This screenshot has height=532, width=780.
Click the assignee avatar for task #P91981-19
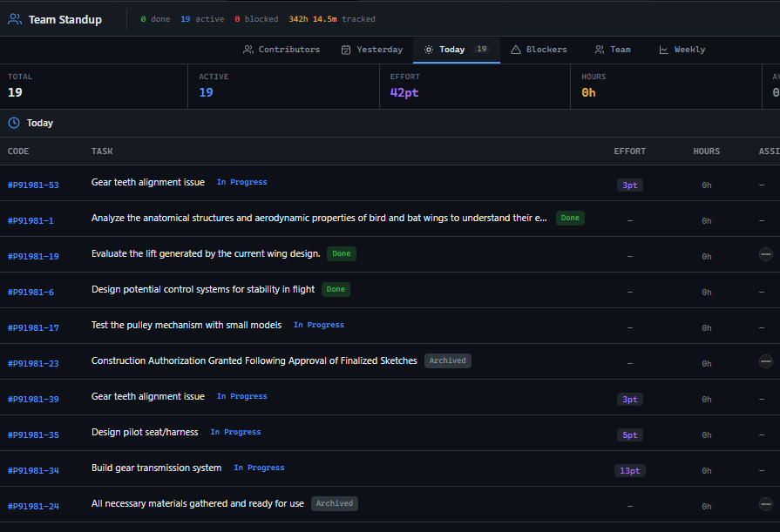point(765,254)
